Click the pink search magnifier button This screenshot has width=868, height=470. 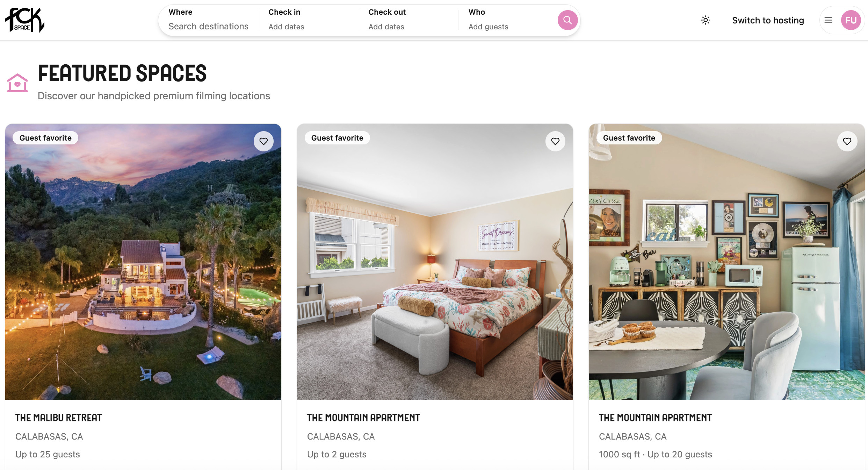[x=567, y=20]
